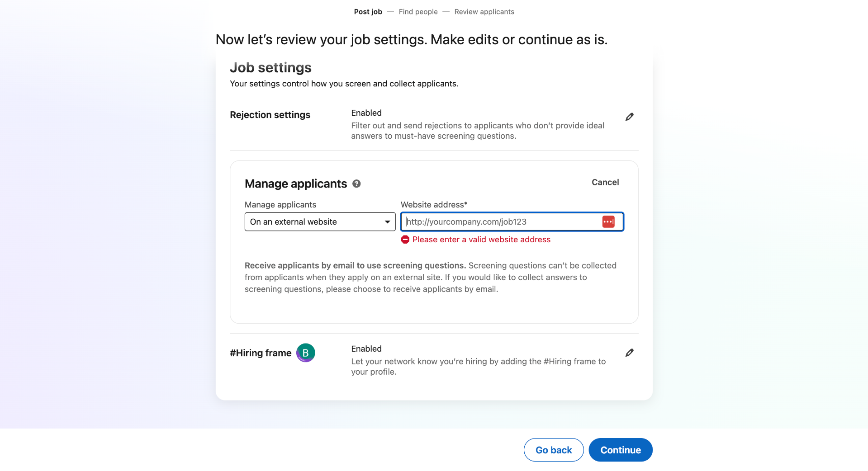The image size is (868, 471).
Task: Focus the Website address input field
Action: coord(498,221)
